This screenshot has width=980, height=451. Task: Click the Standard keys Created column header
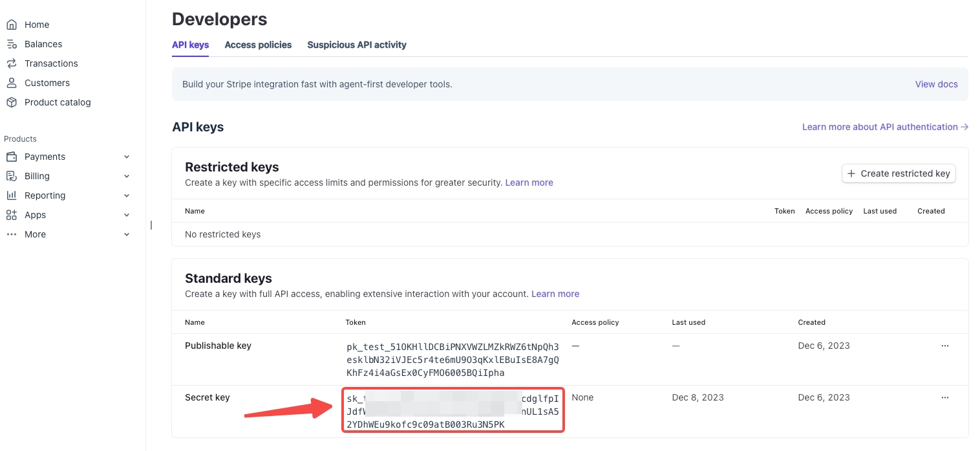coord(811,322)
